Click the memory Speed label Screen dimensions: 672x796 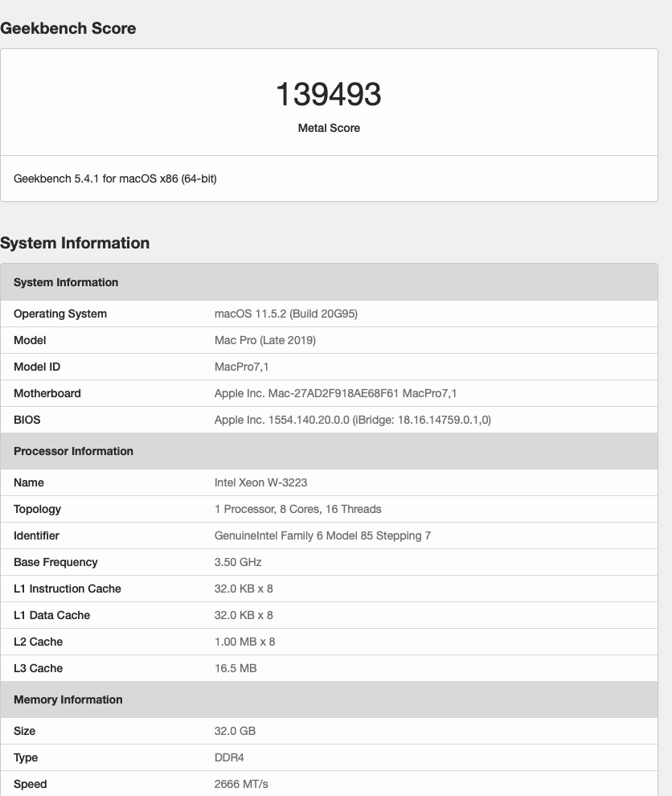click(31, 784)
